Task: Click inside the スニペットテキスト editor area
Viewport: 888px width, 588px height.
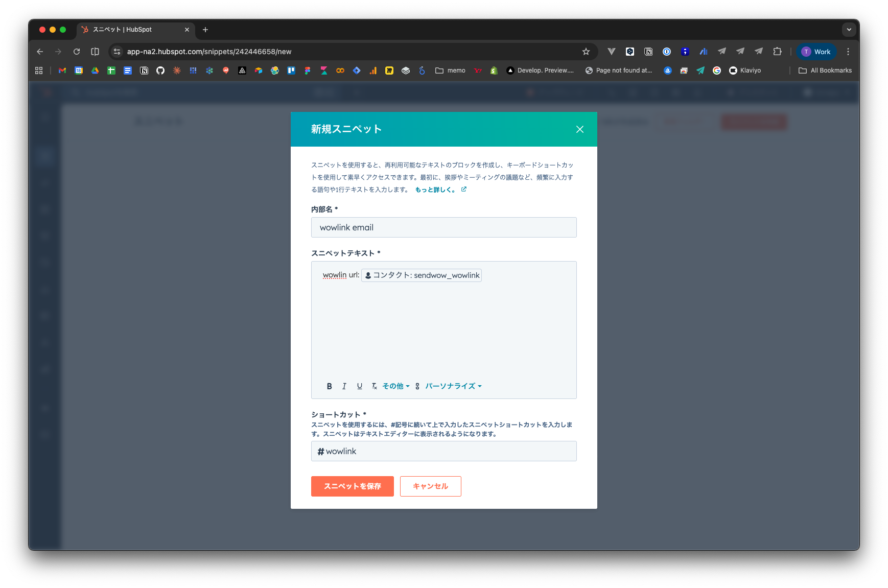Action: (443, 327)
